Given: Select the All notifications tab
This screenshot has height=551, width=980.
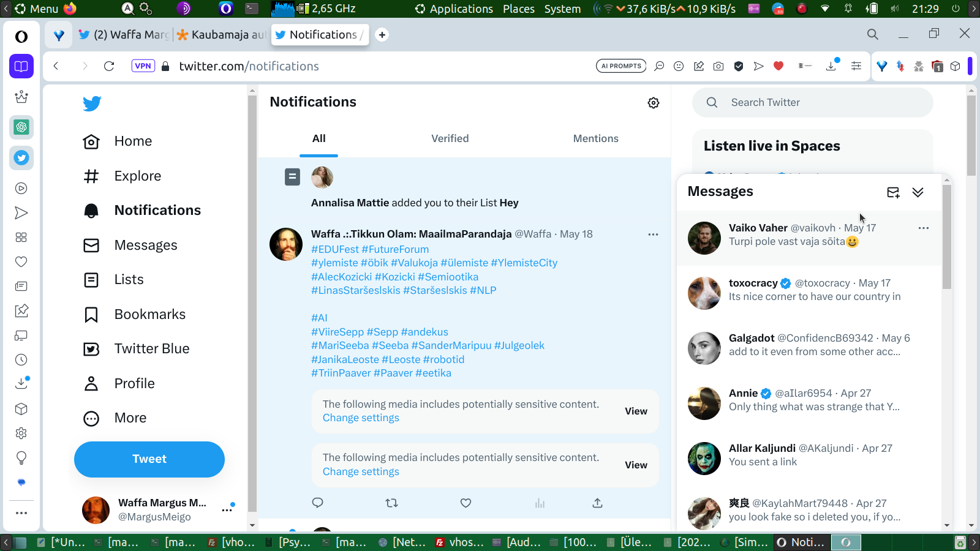Looking at the screenshot, I should 318,139.
